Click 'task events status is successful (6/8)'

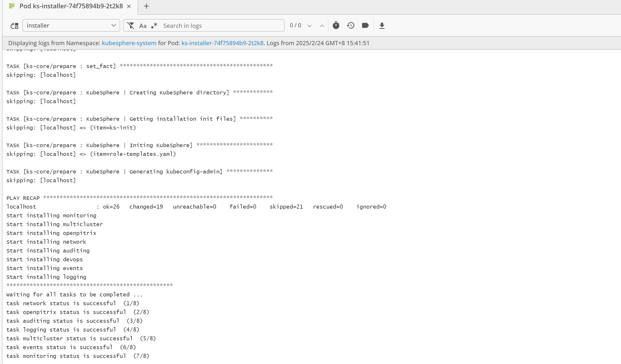click(71, 347)
